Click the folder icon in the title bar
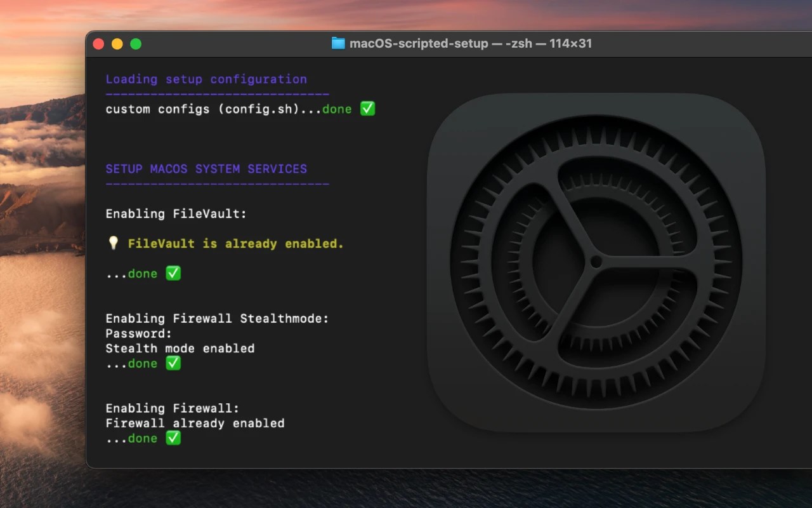Viewport: 812px width, 508px height. click(x=338, y=44)
